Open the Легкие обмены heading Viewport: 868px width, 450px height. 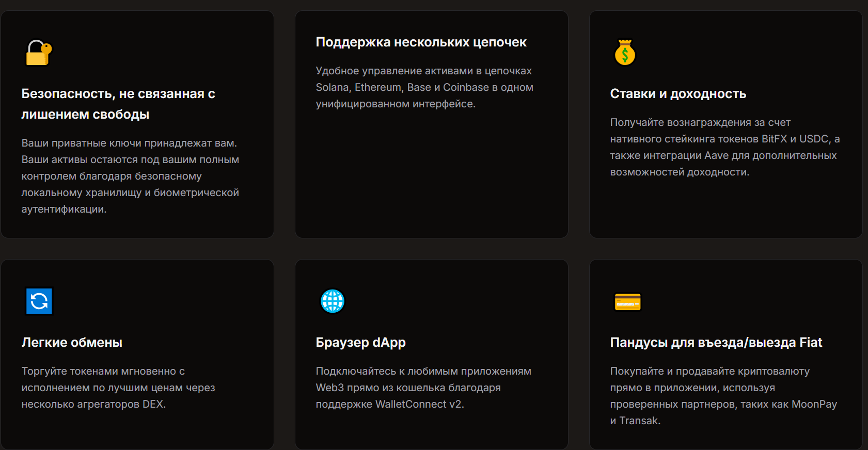pyautogui.click(x=72, y=343)
